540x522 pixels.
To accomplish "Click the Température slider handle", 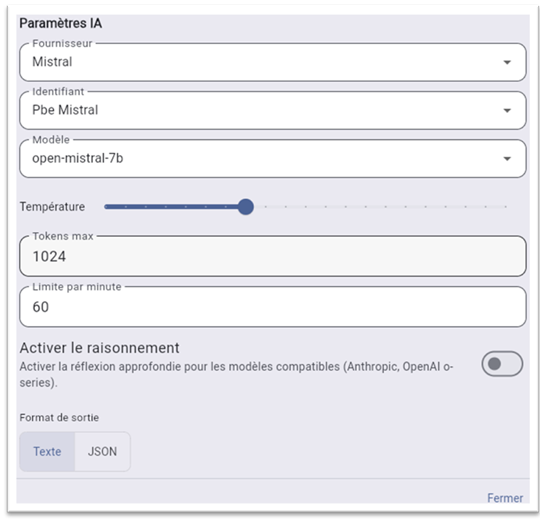I will [246, 207].
